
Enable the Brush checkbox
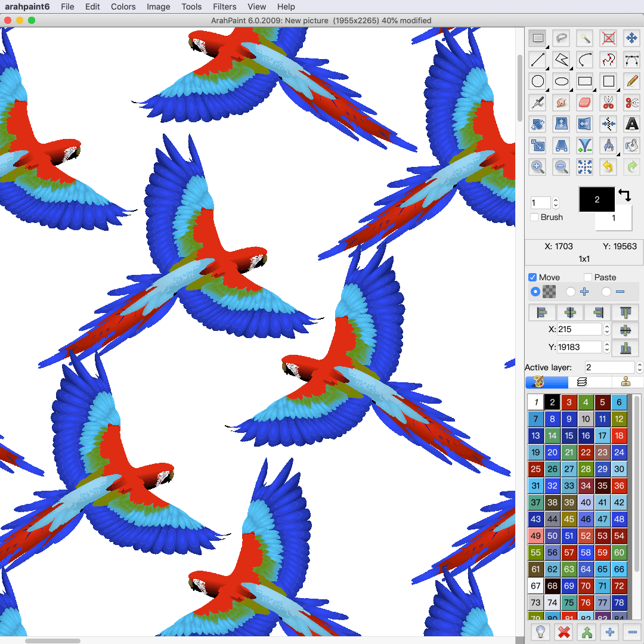click(534, 217)
